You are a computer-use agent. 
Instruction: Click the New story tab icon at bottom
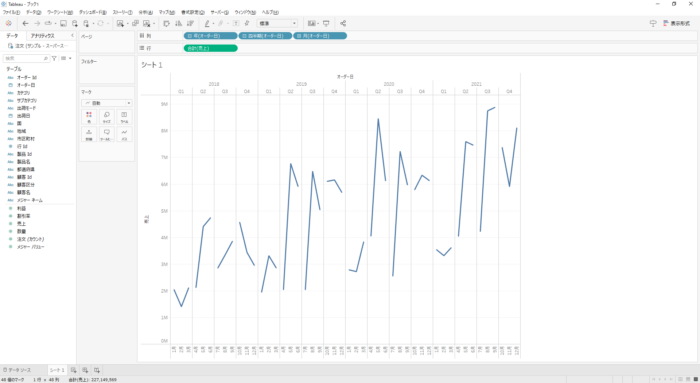coord(96,370)
